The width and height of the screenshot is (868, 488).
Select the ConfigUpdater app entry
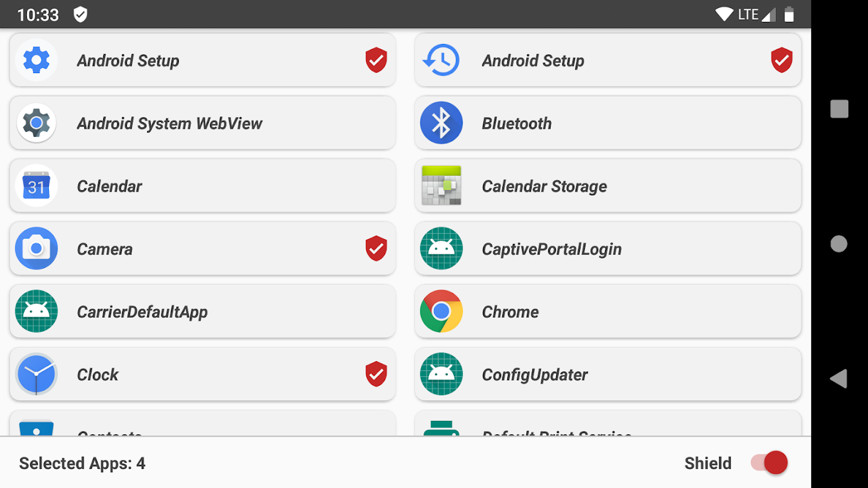[x=607, y=375]
